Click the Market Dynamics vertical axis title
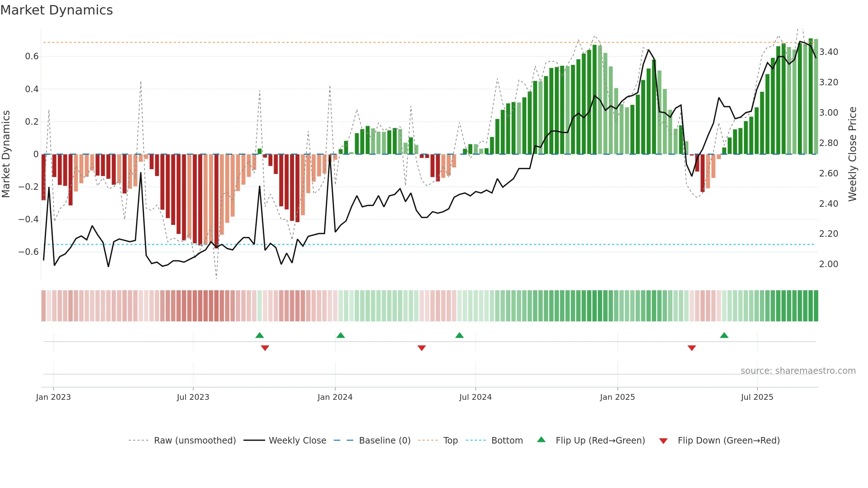 click(x=6, y=154)
